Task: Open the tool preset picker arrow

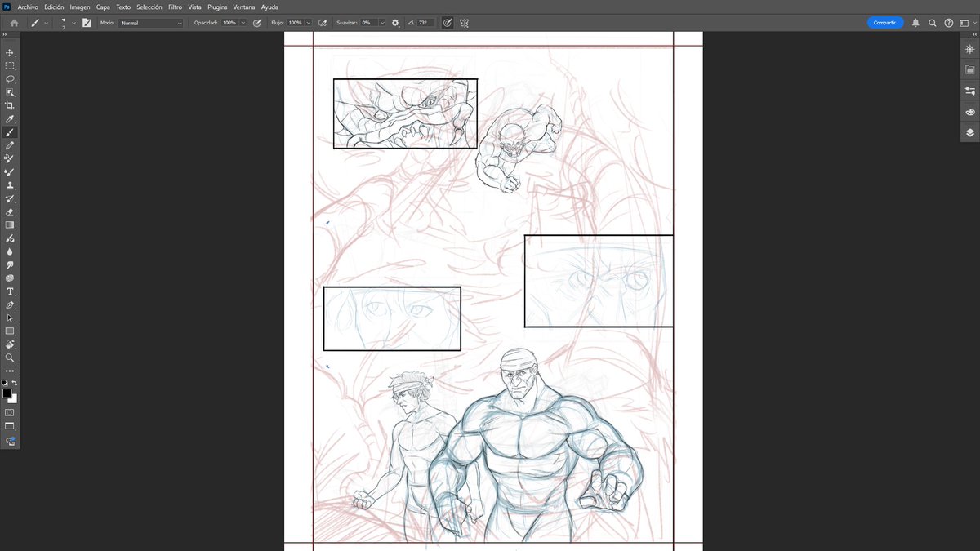Action: (47, 23)
